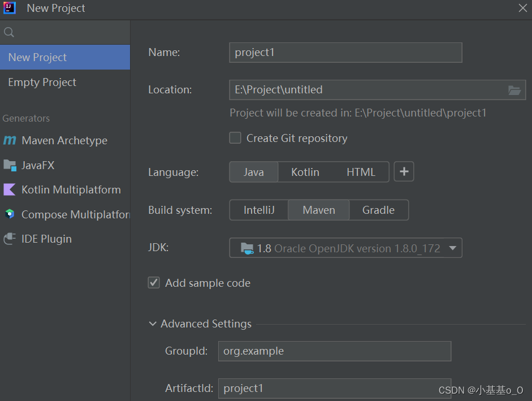Click the 'Project will be created in' hint text
The height and width of the screenshot is (401, 532).
pos(358,113)
